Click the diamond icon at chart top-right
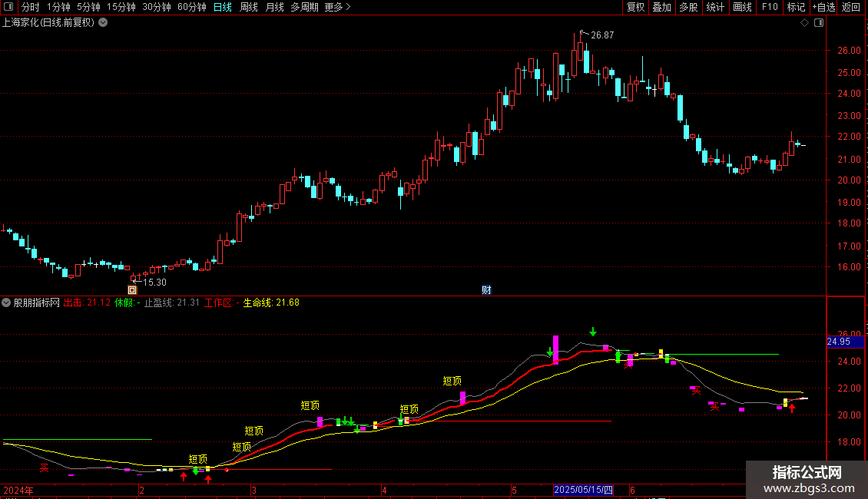Image resolution: width=868 pixels, height=499 pixels. [805, 23]
